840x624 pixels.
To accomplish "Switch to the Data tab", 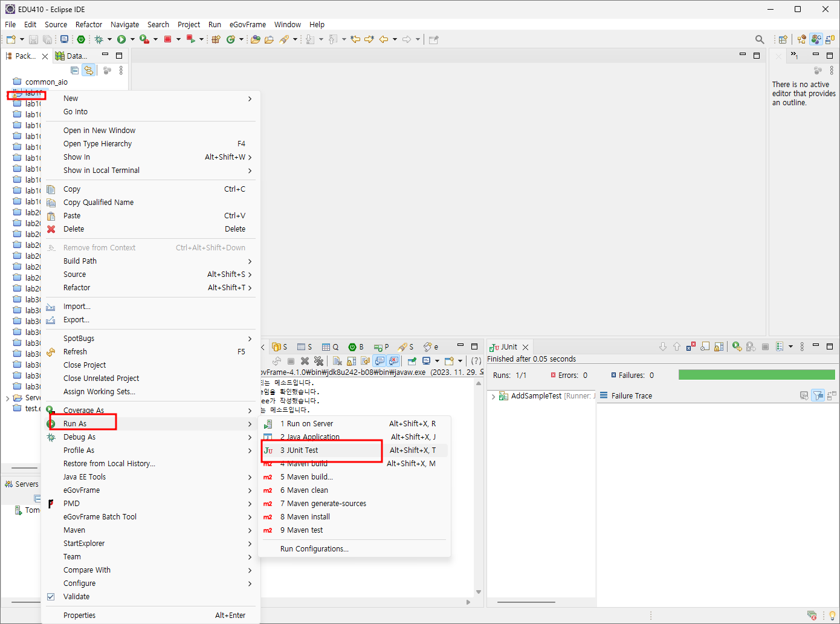I will click(71, 56).
